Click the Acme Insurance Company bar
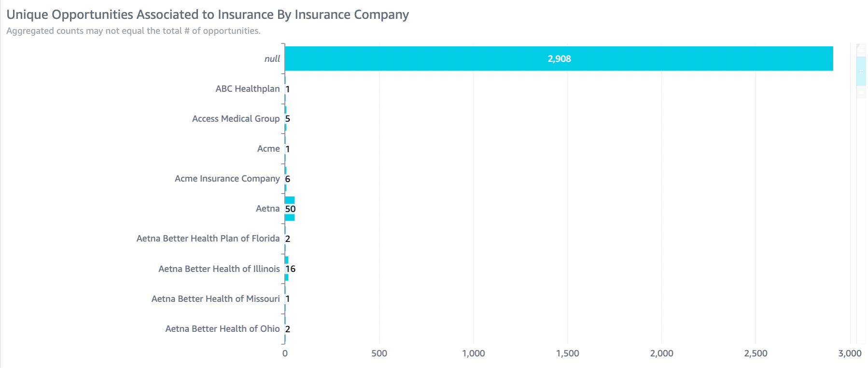868x368 pixels. (286, 170)
